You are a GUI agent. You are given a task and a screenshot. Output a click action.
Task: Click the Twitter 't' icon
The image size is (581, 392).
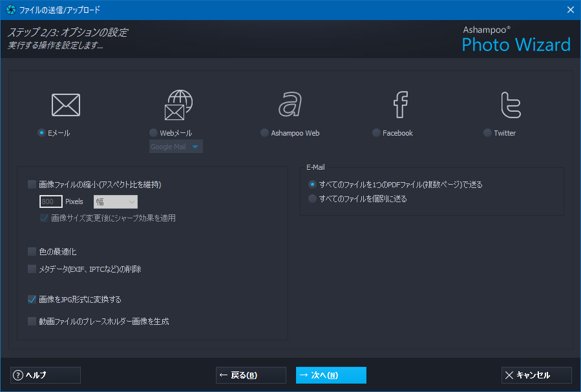point(511,105)
